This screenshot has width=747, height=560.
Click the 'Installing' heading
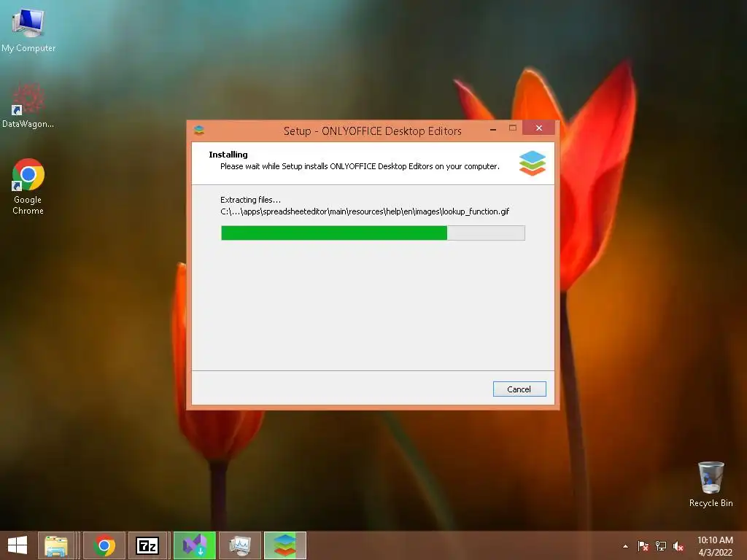[228, 155]
